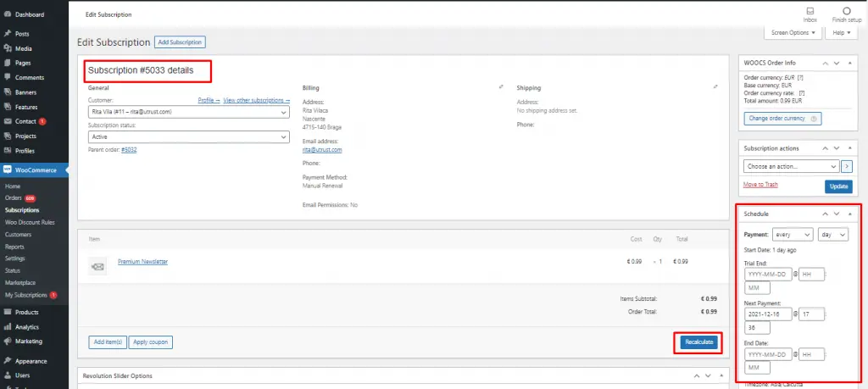Image resolution: width=868 pixels, height=389 pixels.
Task: Open the Inbox icon at top right
Action: (x=810, y=11)
